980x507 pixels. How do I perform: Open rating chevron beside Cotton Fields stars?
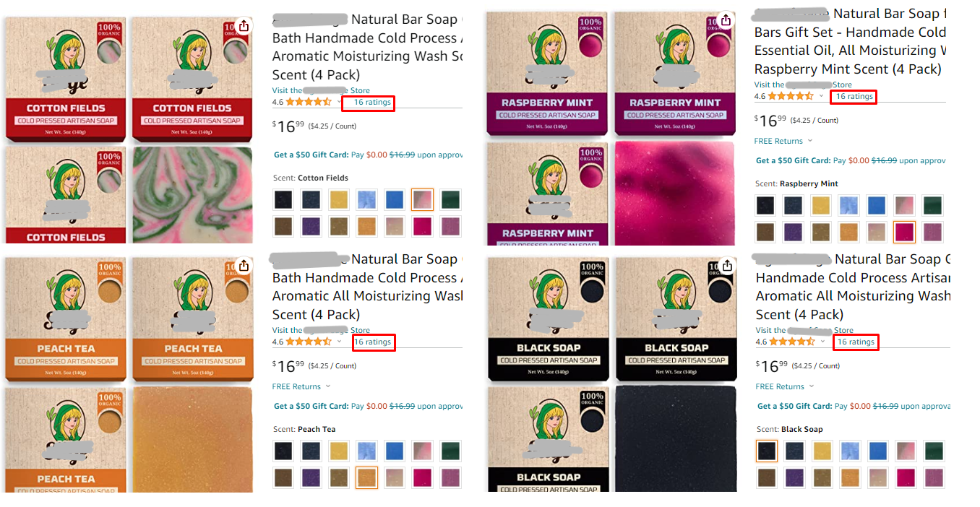(339, 102)
